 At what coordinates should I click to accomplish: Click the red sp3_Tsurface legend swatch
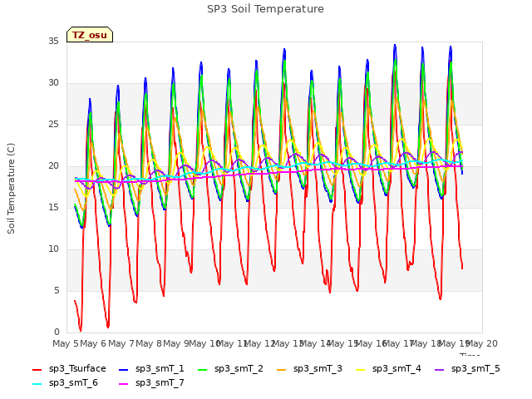tap(37, 369)
